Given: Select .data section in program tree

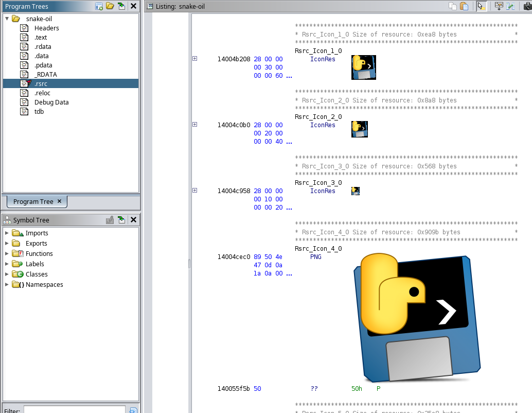Looking at the screenshot, I should pos(41,56).
